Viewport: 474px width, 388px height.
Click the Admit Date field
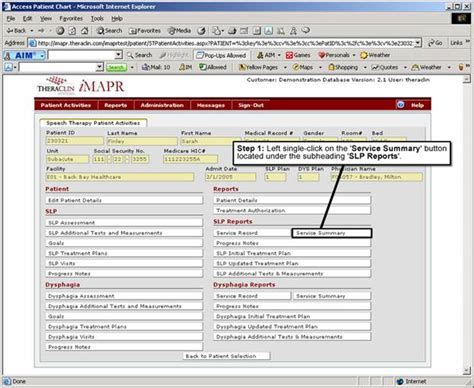[231, 177]
